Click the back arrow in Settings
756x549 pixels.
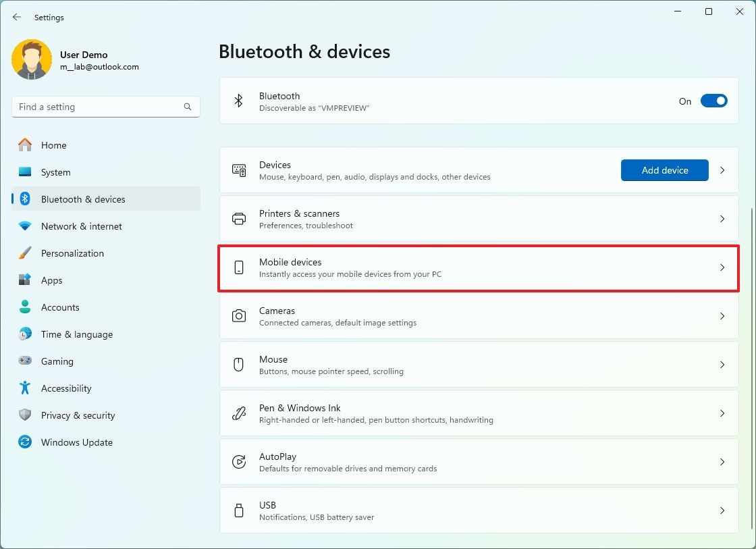point(17,18)
